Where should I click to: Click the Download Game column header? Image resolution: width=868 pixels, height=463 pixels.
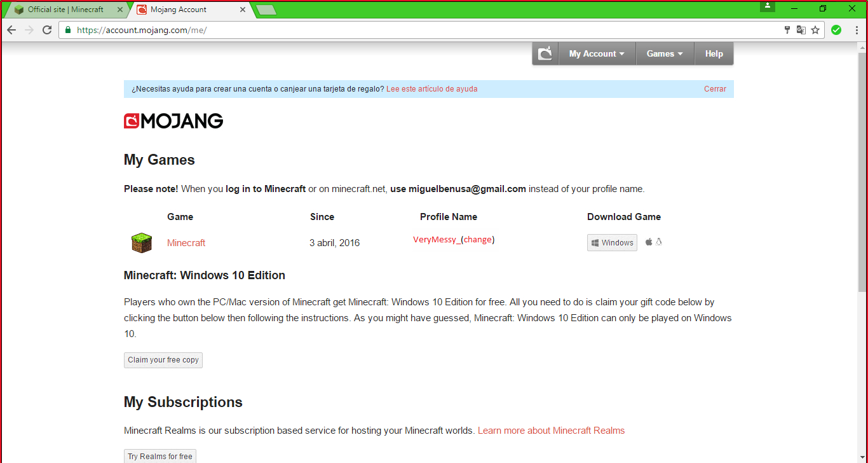point(624,217)
